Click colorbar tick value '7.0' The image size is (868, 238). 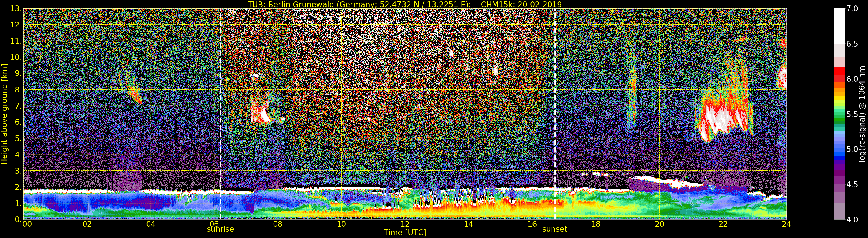point(852,9)
